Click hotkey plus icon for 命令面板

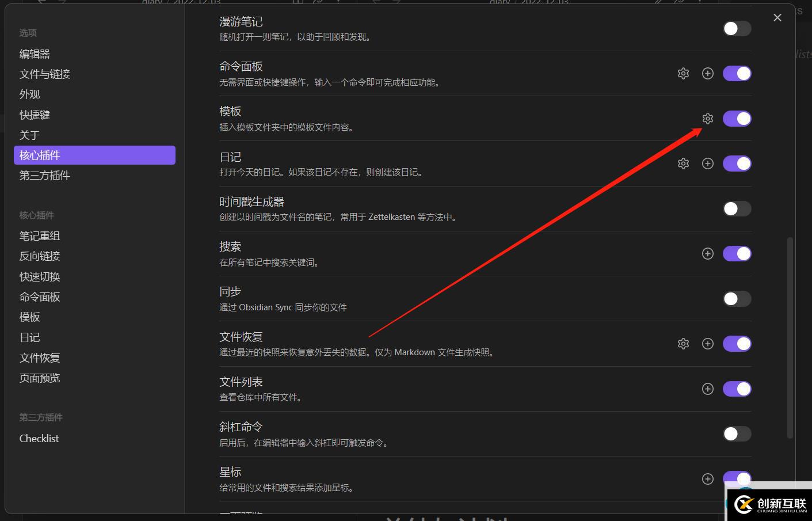tap(708, 74)
